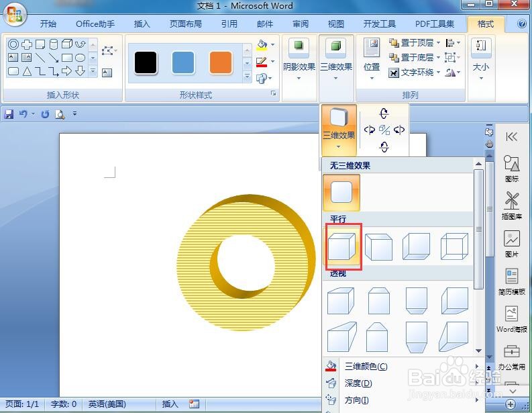Viewport: 532px width, 413px height.
Task: Click the draw text box icon
Action: point(107,73)
